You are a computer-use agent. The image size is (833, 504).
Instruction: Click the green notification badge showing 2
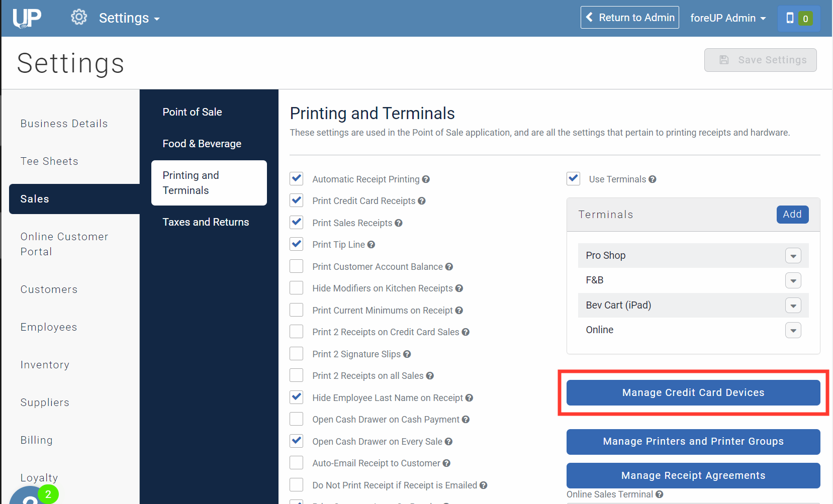point(48,494)
